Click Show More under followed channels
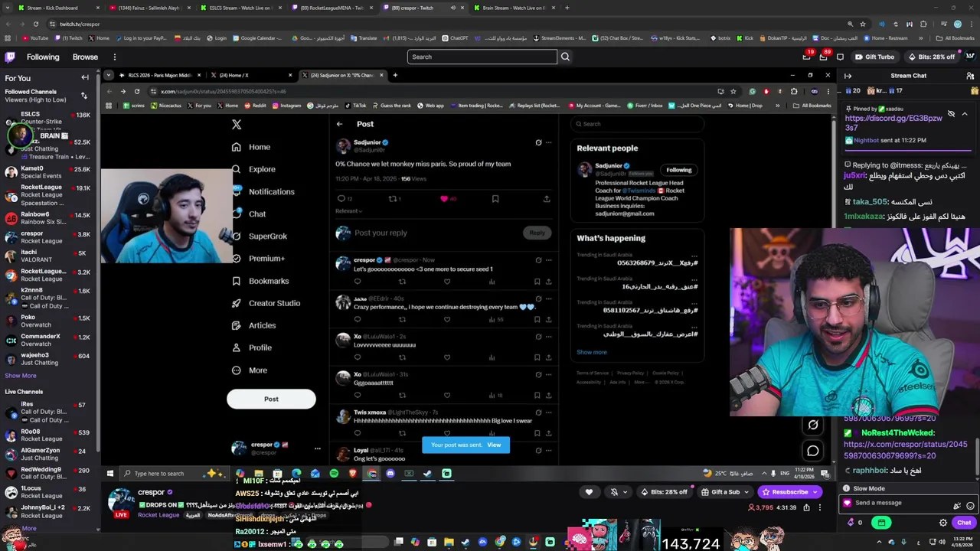Screen dimensions: 980x551 [x=21, y=376]
